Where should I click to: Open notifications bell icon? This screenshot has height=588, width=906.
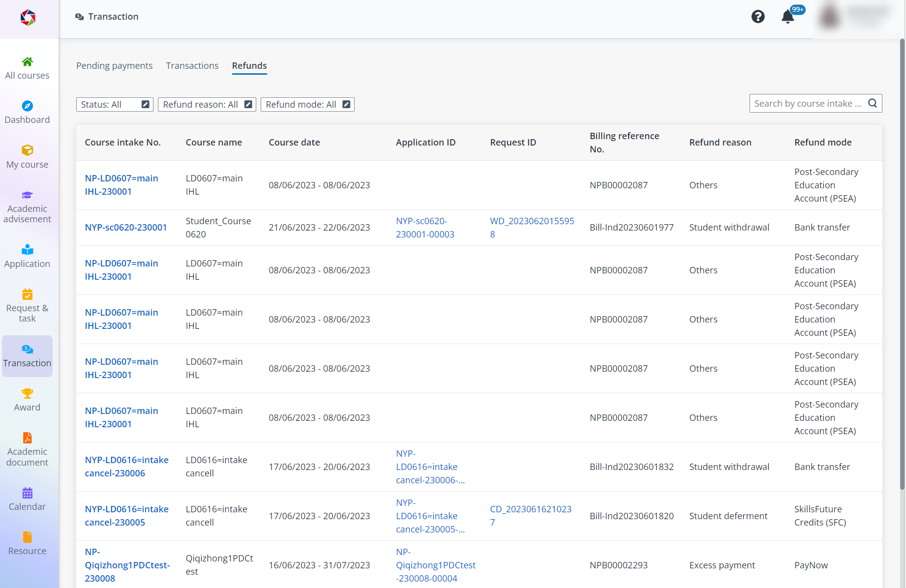(787, 17)
